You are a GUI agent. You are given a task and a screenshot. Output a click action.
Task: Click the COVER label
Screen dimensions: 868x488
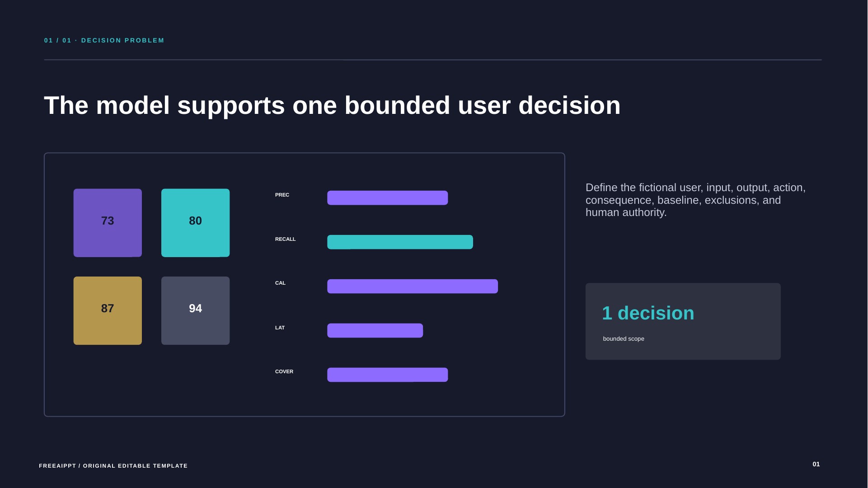coord(284,372)
